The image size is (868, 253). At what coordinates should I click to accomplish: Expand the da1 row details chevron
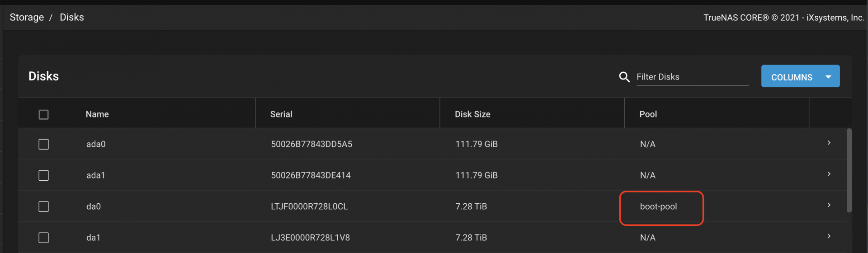(829, 236)
